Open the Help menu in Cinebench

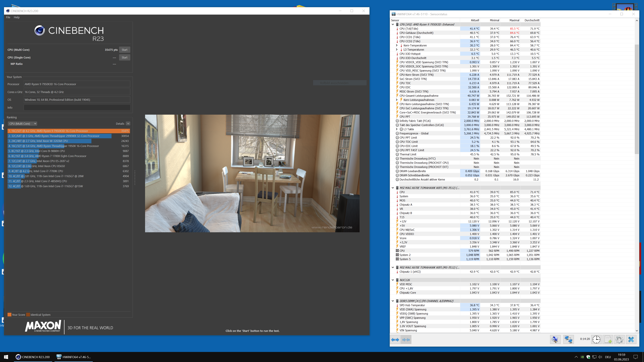coord(16,17)
